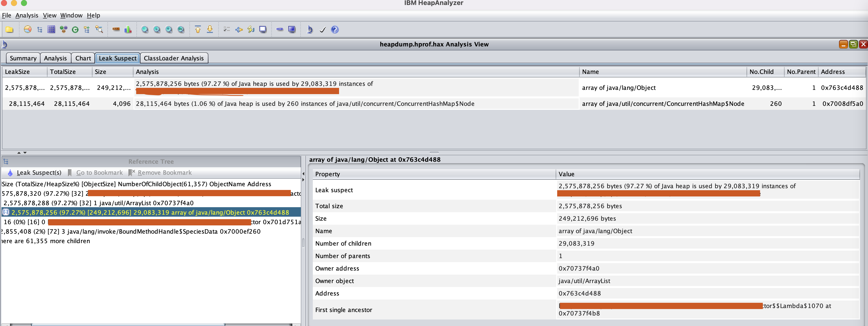
Task: Click the yellow open folder toolbar icon
Action: pyautogui.click(x=9, y=30)
